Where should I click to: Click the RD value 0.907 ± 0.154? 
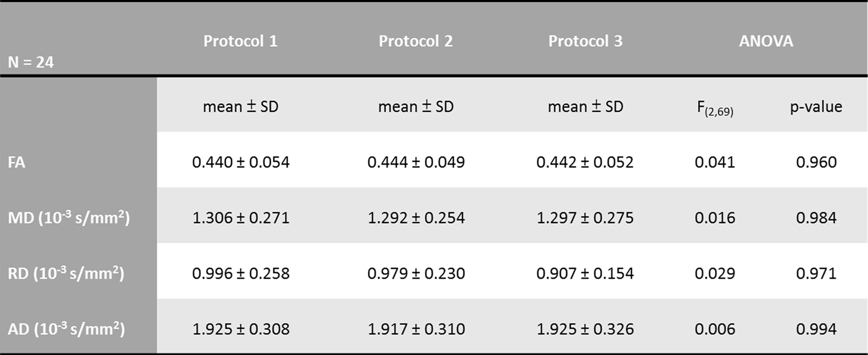(x=585, y=273)
